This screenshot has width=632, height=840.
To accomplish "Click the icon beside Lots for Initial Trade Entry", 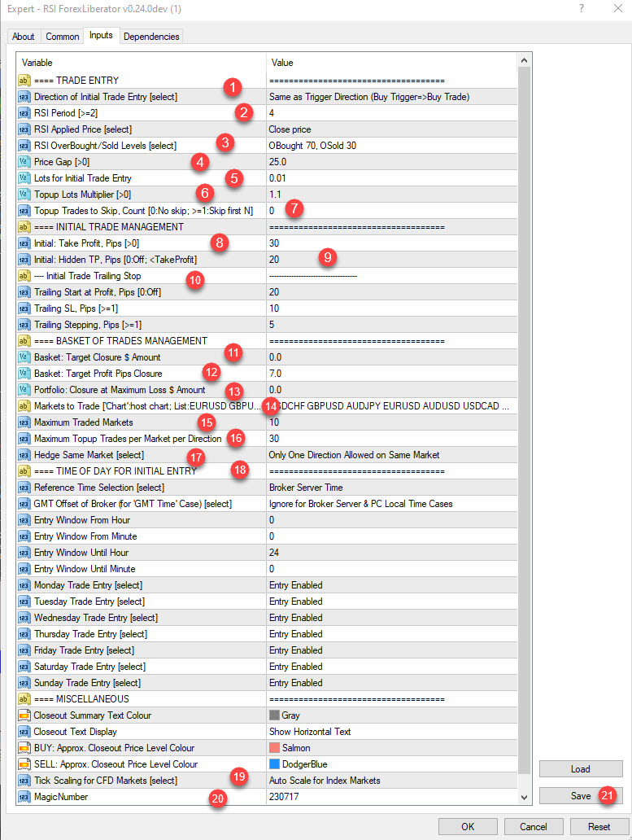I will point(24,178).
